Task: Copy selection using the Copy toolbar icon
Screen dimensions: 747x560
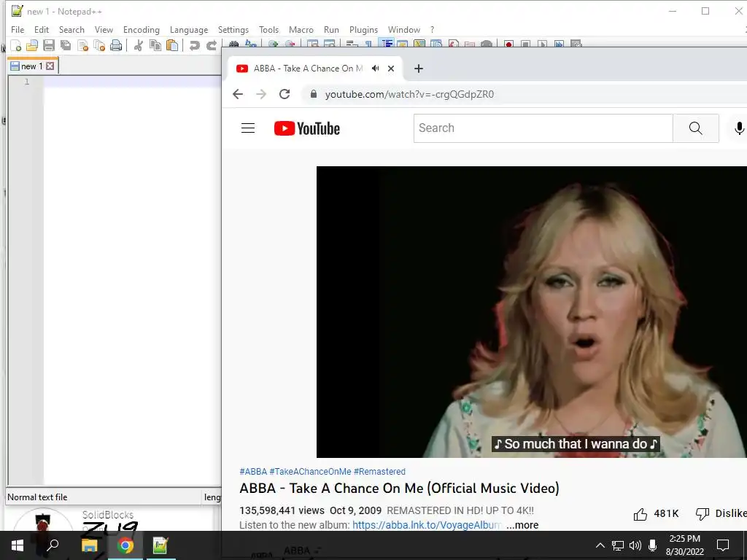Action: coord(155,45)
